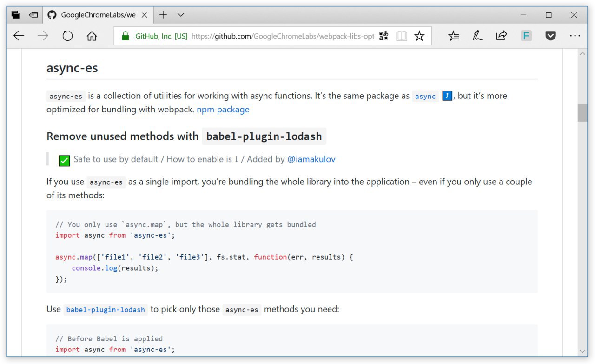
Task: Click the '// Before Babel is applied' comment
Action: click(109, 339)
